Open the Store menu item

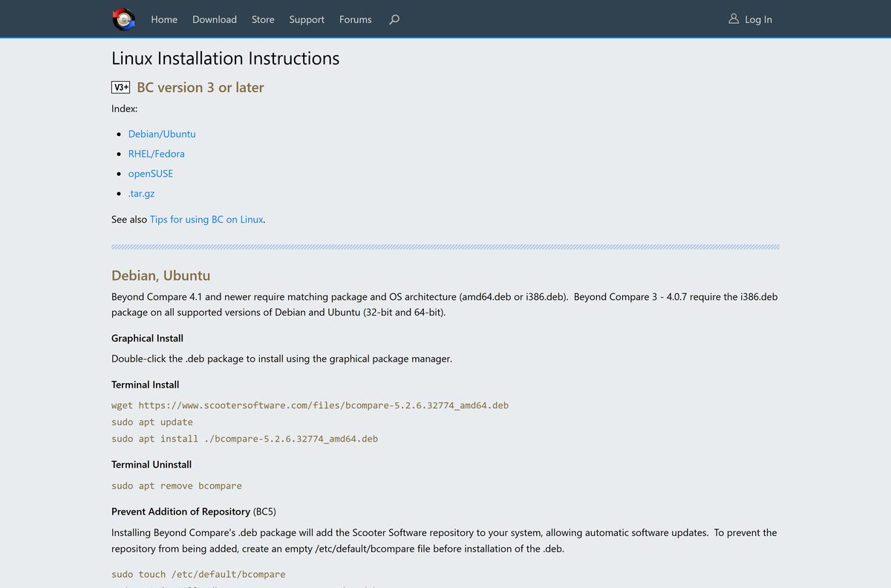pyautogui.click(x=263, y=19)
